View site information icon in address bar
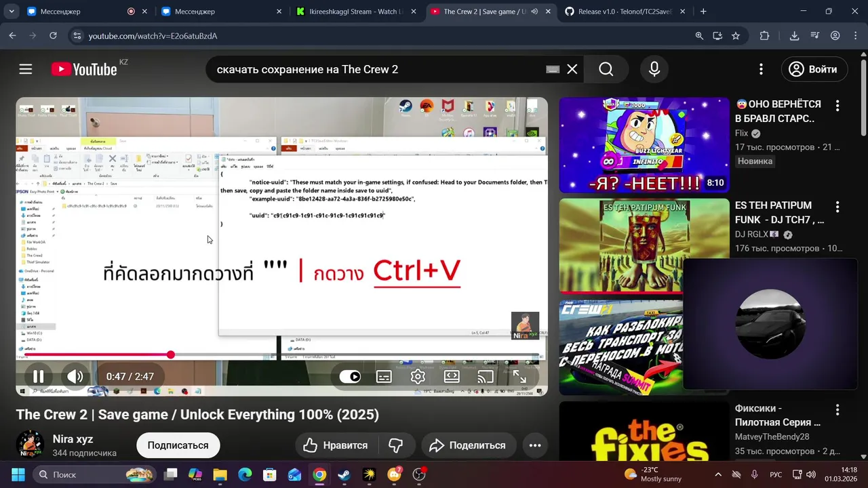Image resolution: width=868 pixels, height=488 pixels. click(77, 36)
